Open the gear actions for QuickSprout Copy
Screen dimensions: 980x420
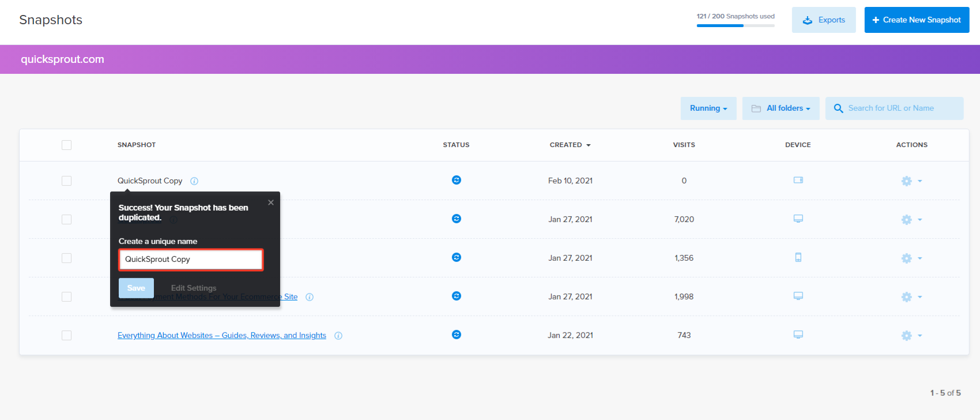(x=906, y=181)
